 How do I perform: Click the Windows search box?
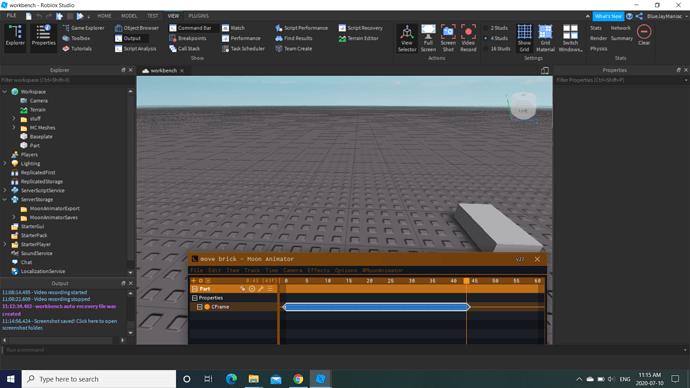click(99, 379)
